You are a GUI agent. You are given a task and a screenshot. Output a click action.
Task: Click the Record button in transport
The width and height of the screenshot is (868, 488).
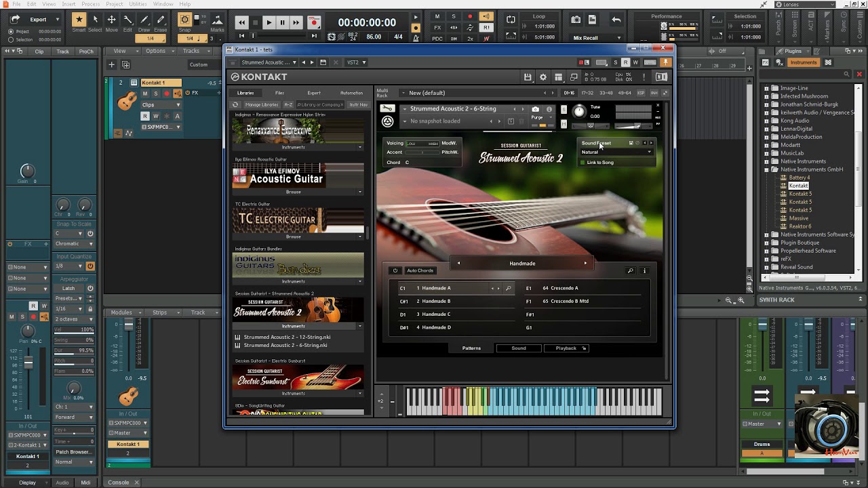pyautogui.click(x=313, y=22)
